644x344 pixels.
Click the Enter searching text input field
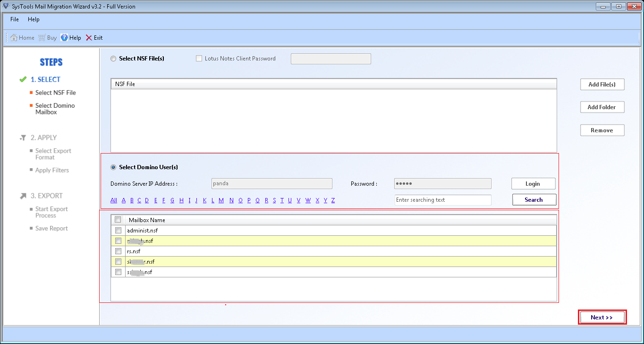coord(442,199)
